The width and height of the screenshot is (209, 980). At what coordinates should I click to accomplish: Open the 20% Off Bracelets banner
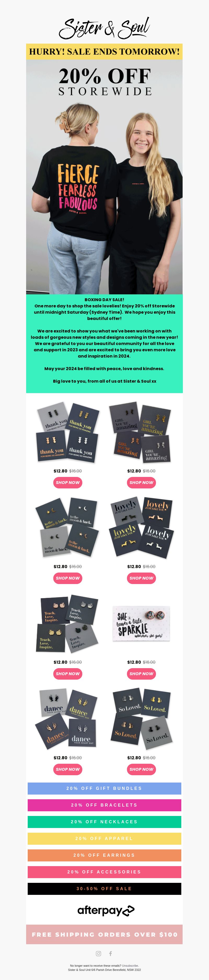(x=104, y=805)
